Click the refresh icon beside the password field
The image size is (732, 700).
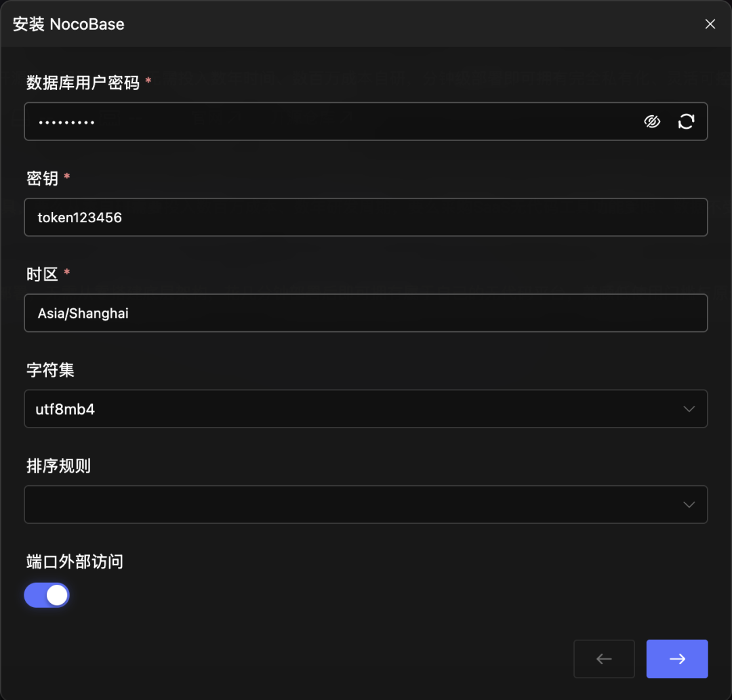(687, 121)
